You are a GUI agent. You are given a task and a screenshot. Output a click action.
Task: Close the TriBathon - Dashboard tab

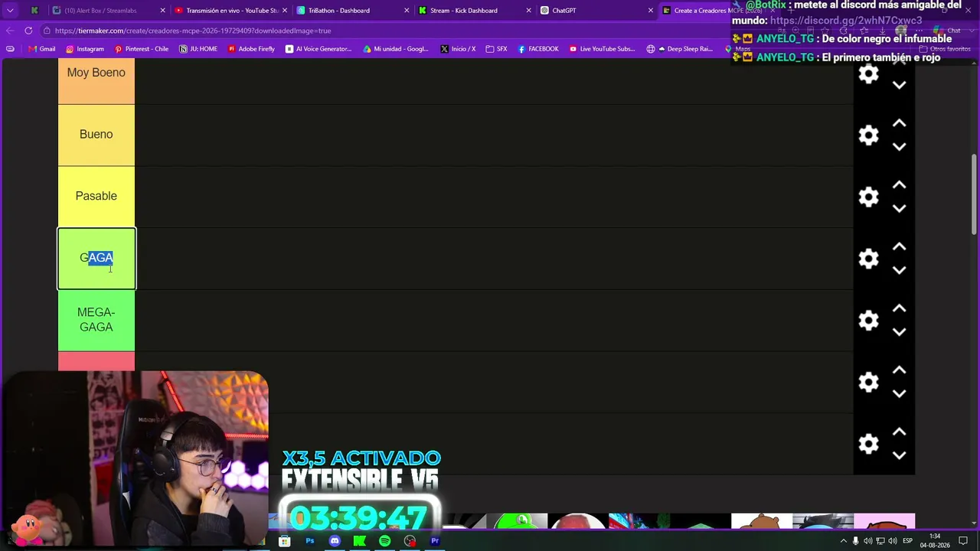(407, 11)
